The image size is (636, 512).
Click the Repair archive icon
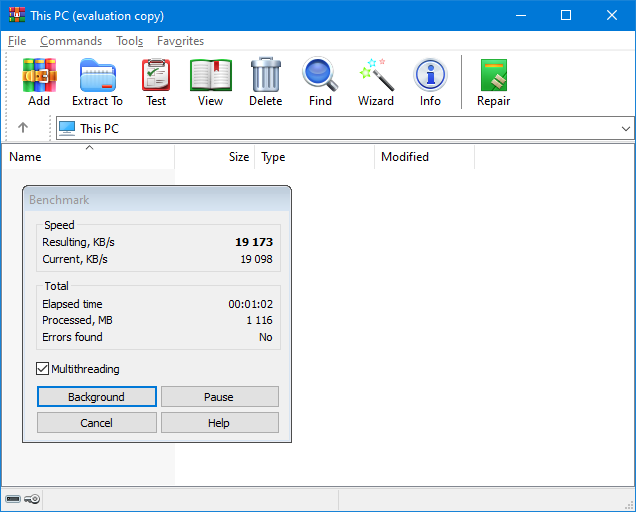pos(494,75)
